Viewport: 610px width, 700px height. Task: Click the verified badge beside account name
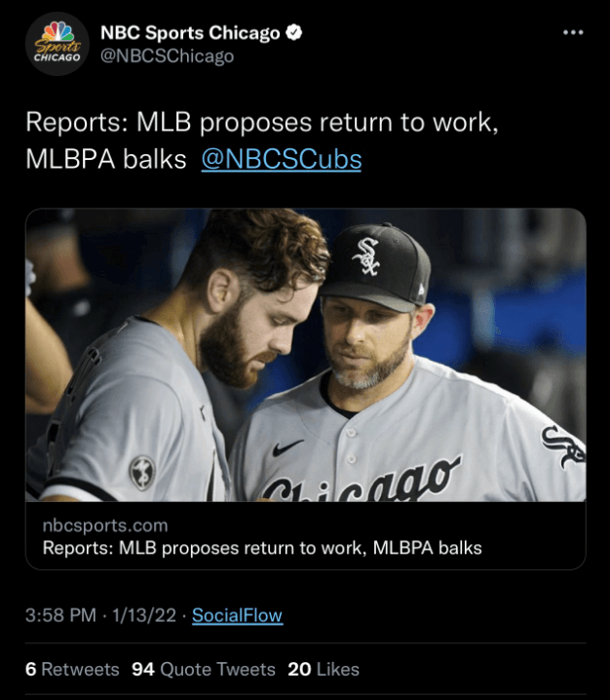(293, 33)
